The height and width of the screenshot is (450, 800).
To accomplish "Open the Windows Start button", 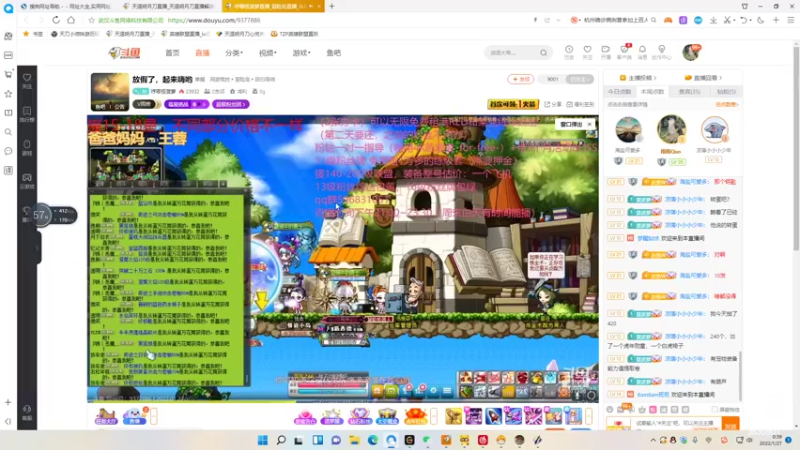I will [x=263, y=440].
